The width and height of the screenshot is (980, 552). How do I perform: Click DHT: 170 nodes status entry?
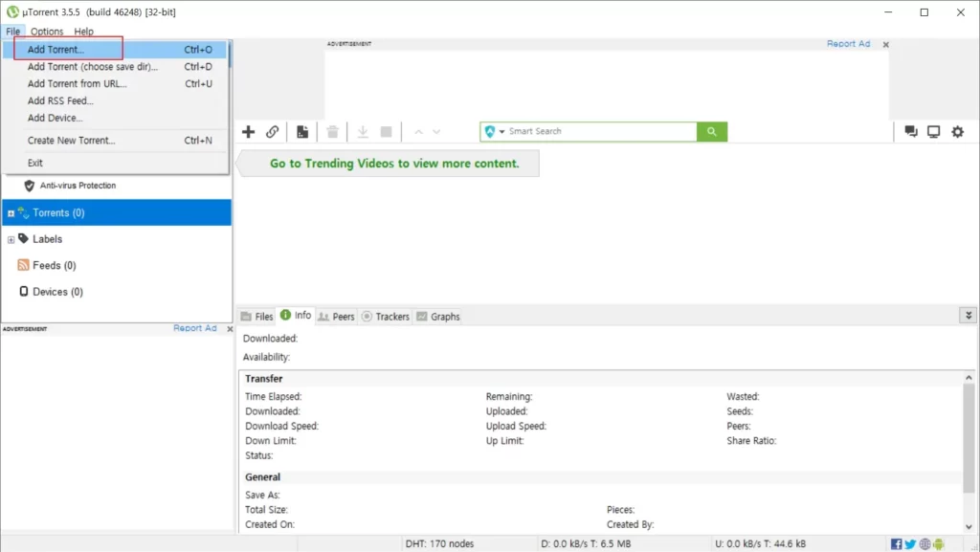coord(439,544)
